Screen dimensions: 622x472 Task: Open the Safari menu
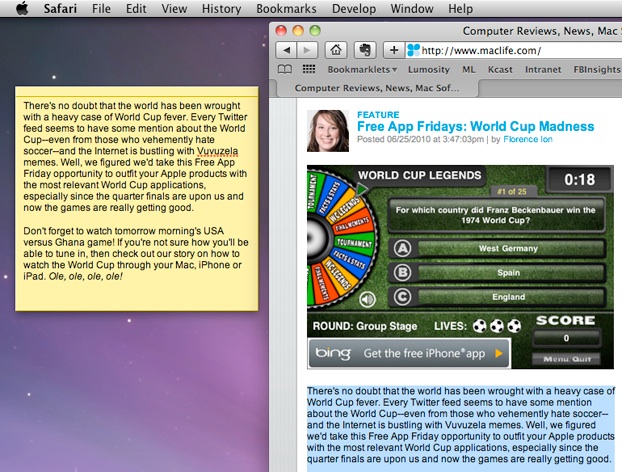tap(60, 8)
